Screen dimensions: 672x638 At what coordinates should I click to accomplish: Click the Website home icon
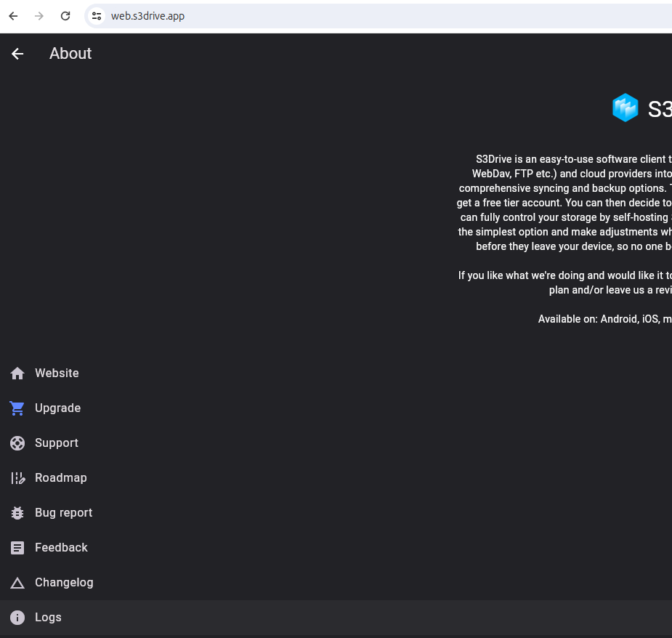click(x=17, y=373)
